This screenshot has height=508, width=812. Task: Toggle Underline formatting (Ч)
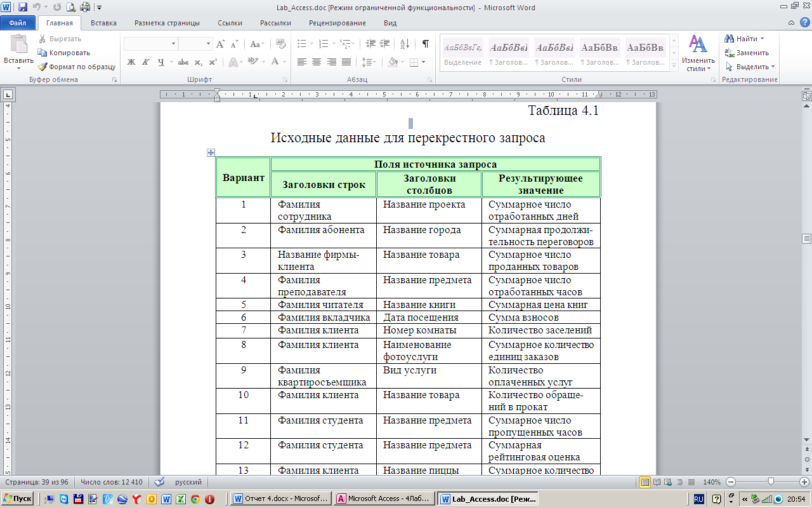pos(161,62)
